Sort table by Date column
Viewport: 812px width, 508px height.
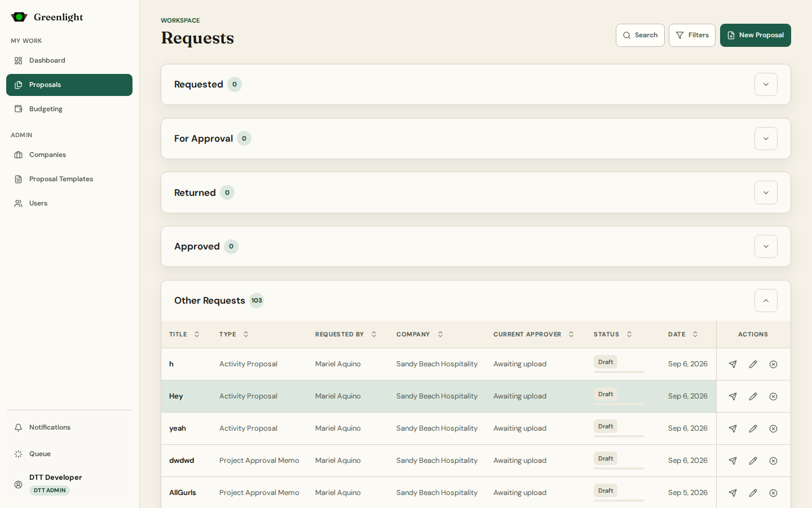coord(683,334)
